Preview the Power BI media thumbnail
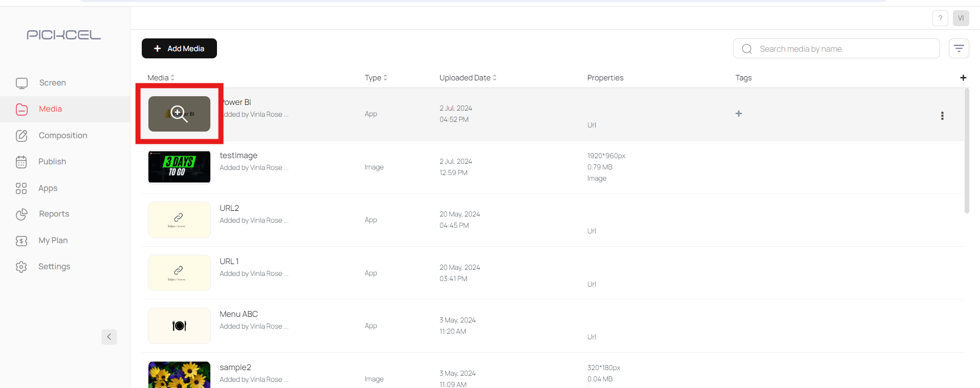980x388 pixels. (x=179, y=114)
